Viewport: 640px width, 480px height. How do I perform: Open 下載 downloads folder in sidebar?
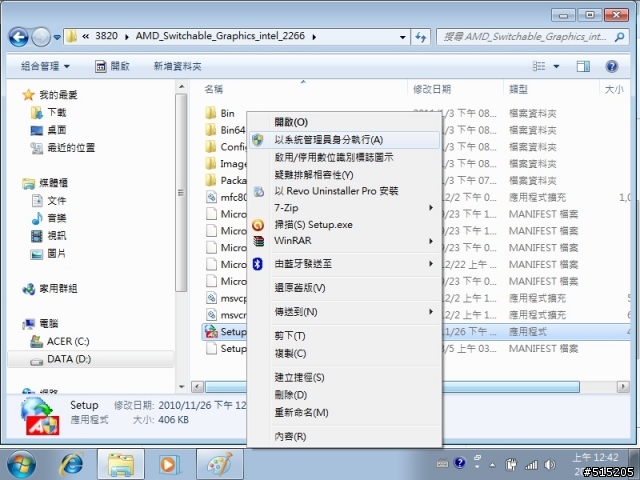(48, 112)
